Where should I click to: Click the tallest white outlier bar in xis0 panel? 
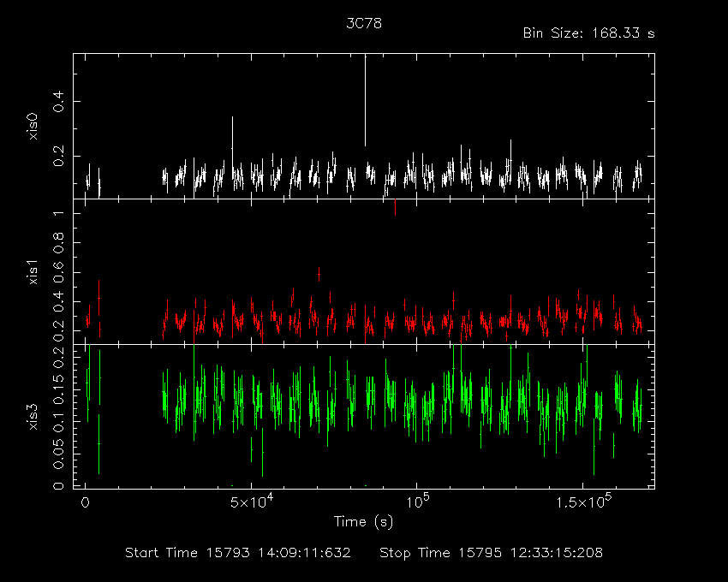366,100
